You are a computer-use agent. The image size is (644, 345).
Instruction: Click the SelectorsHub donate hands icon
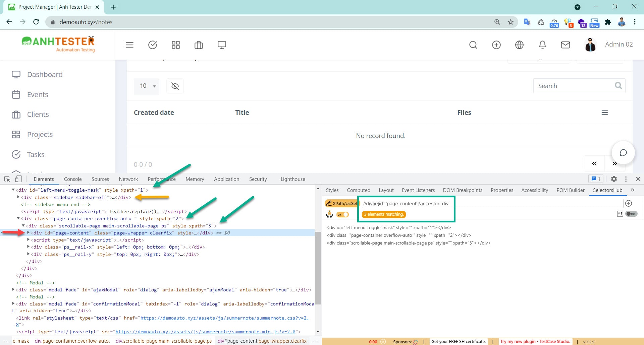329,214
